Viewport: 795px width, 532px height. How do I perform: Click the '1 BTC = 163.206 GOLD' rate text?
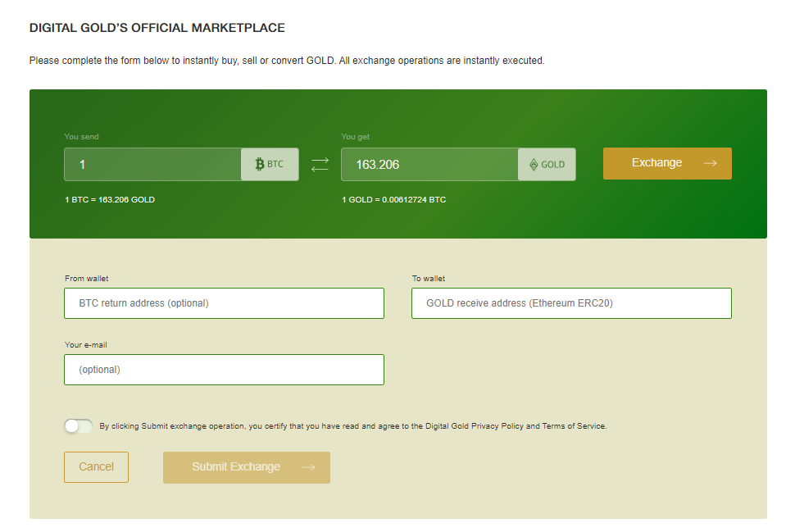[x=110, y=200]
